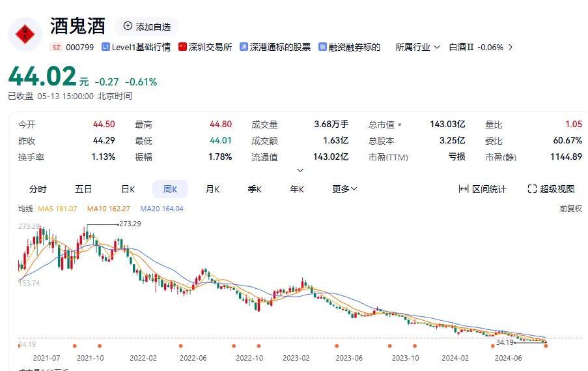
Task: Switch to 日K chart tab
Action: coord(128,189)
